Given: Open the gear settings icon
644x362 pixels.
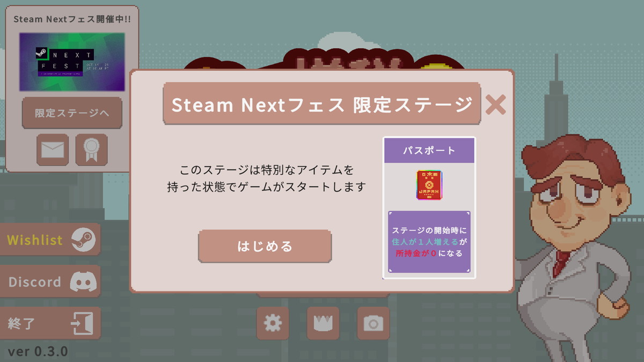Looking at the screenshot, I should 273,323.
